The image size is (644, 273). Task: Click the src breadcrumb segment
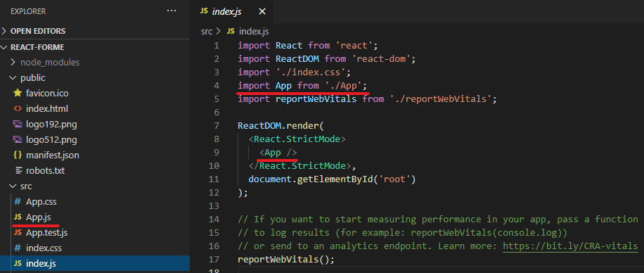pyautogui.click(x=206, y=31)
